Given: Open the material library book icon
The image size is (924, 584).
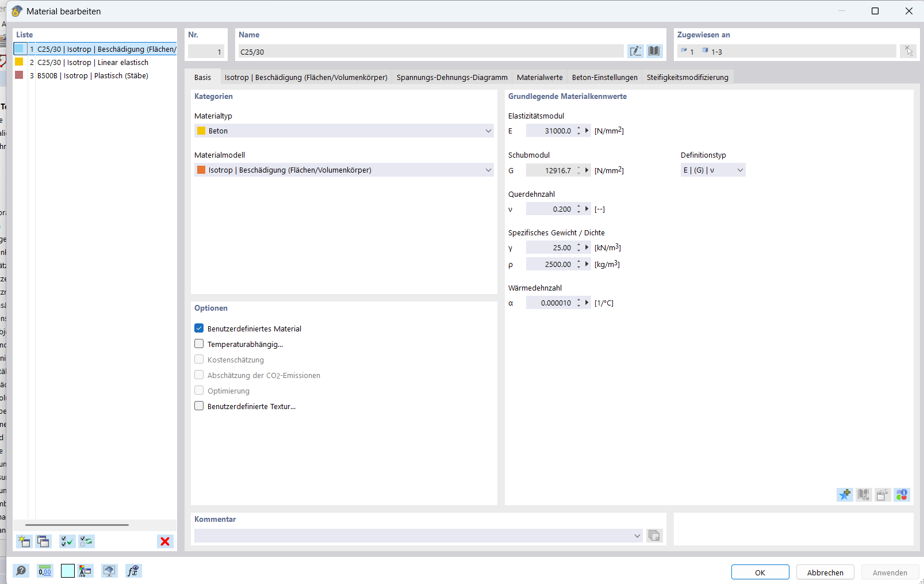Looking at the screenshot, I should (654, 51).
